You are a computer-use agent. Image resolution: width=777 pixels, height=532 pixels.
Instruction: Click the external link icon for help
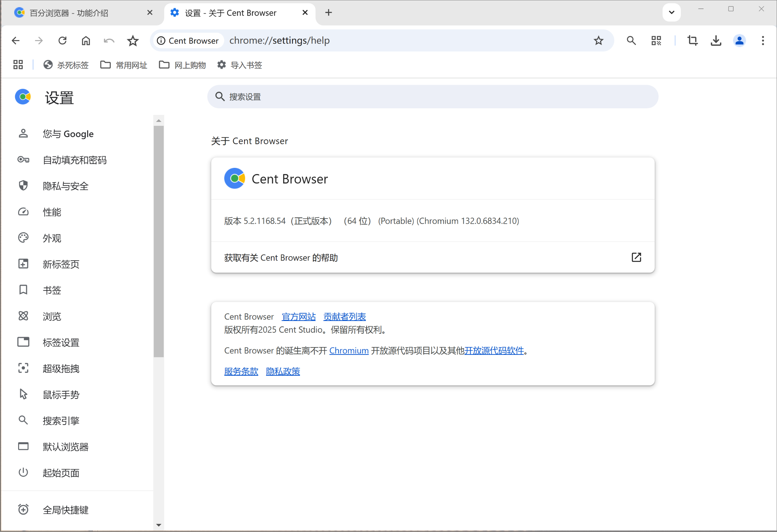click(x=636, y=257)
